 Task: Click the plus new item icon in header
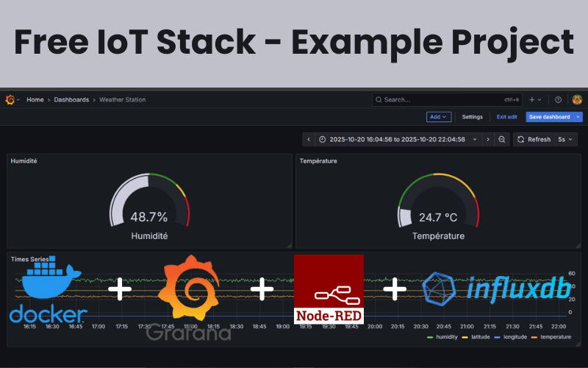532,99
